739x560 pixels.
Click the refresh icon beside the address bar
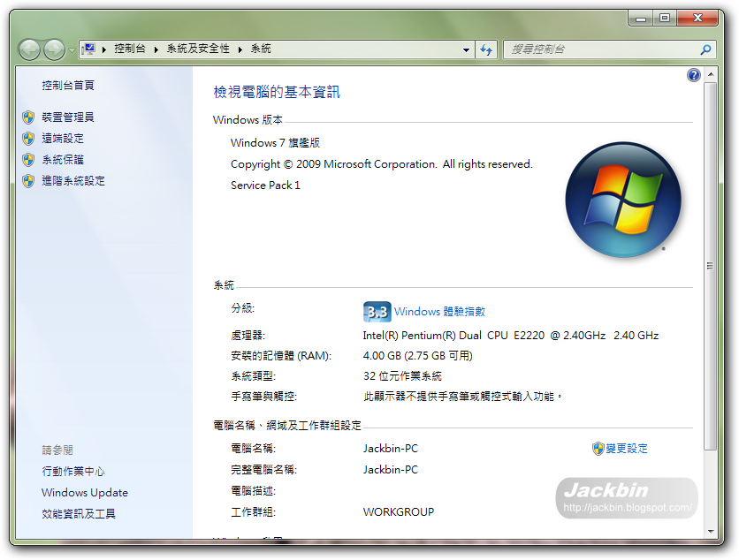tap(485, 49)
